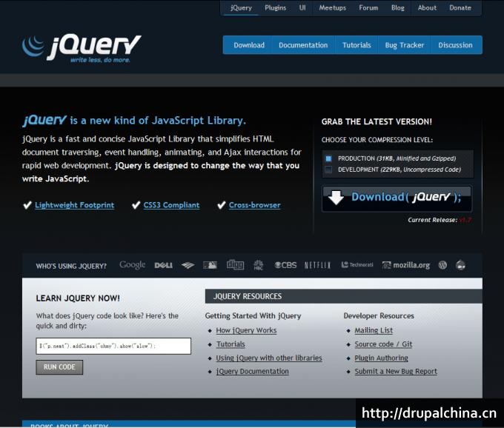Open the Plugin Authoring link
This screenshot has width=504, height=428.
pyautogui.click(x=381, y=358)
